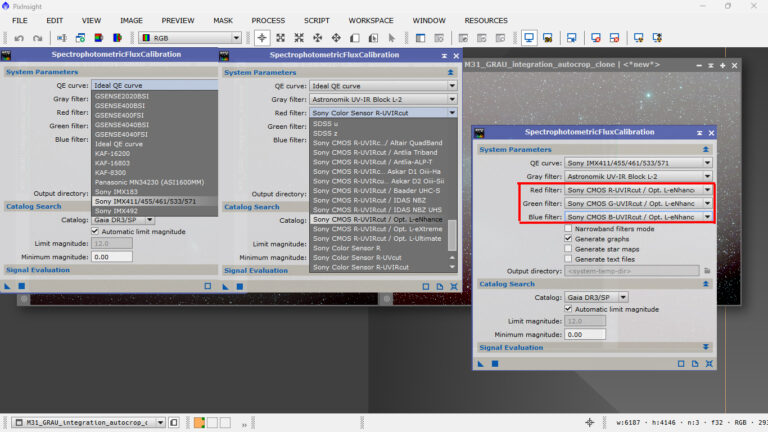The width and height of the screenshot is (768, 432).
Task: Enable Narrowband filters mode checkbox
Action: coord(568,228)
